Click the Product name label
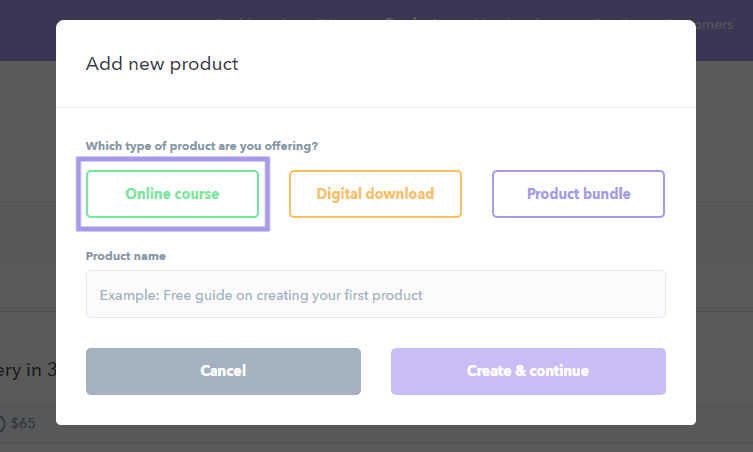Screen dimensions: 753x452 pyautogui.click(x=126, y=256)
